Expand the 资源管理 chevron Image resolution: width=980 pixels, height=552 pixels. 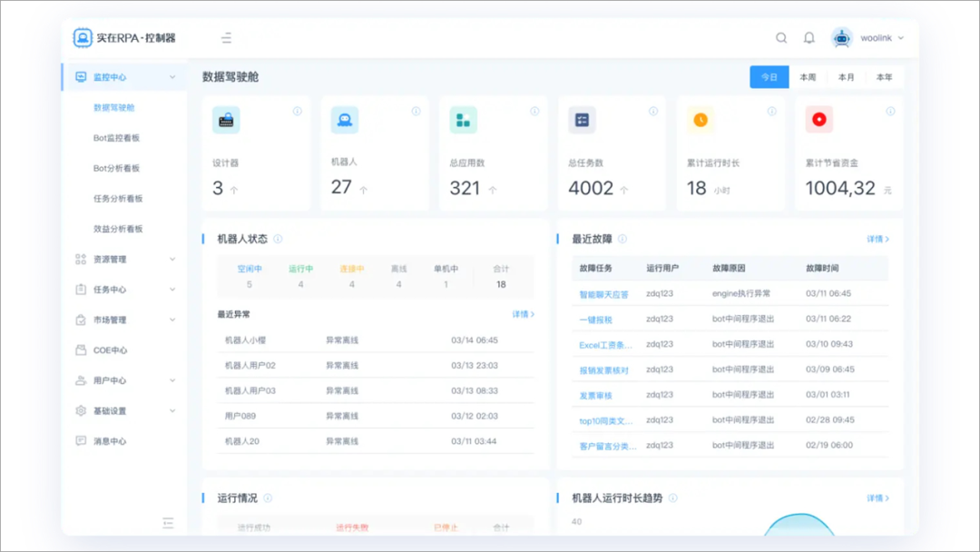tap(172, 259)
